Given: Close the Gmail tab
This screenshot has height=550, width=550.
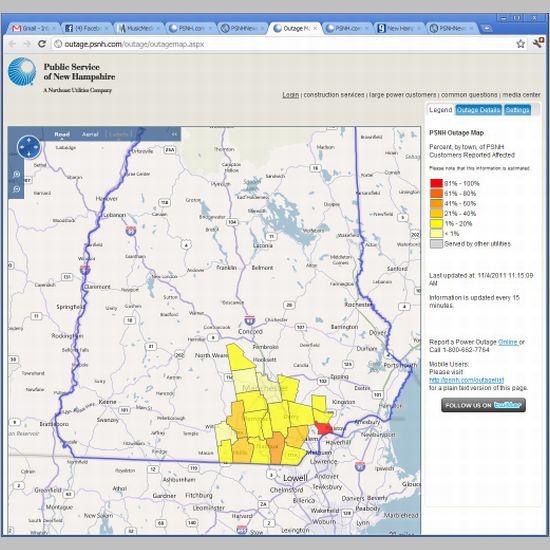Looking at the screenshot, I should [54, 28].
